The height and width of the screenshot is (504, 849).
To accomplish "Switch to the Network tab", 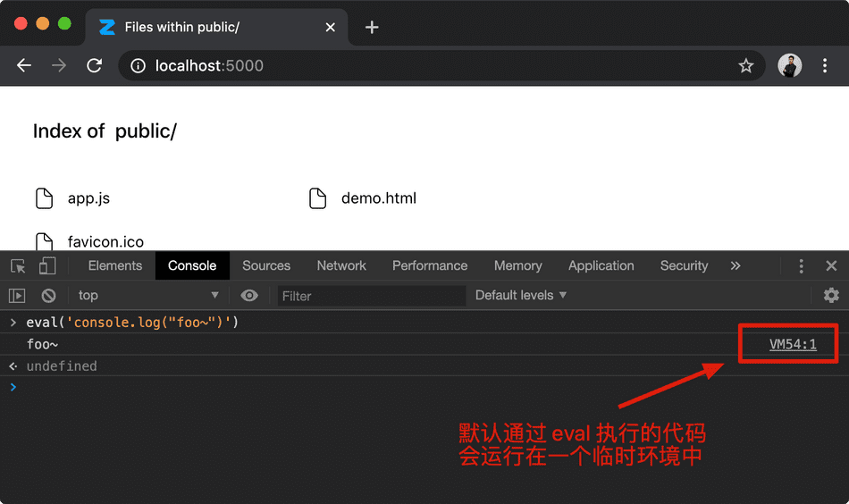I will point(341,266).
